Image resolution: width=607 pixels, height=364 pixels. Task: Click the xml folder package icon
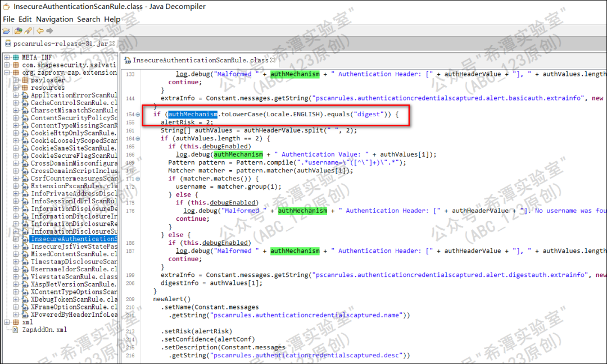point(16,322)
